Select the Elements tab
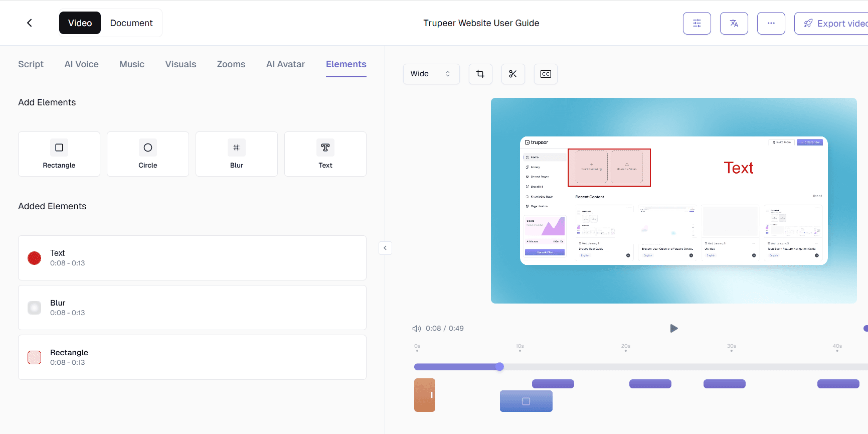The image size is (868, 434). [346, 64]
